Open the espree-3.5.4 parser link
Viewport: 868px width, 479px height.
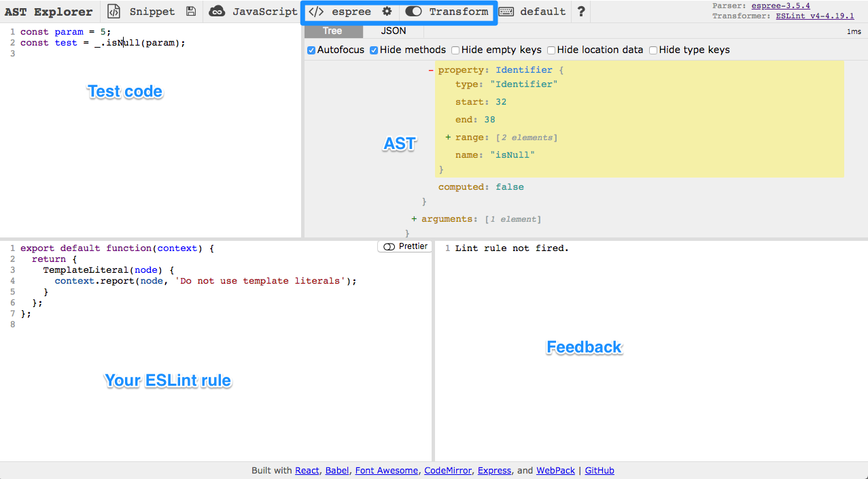pyautogui.click(x=780, y=5)
